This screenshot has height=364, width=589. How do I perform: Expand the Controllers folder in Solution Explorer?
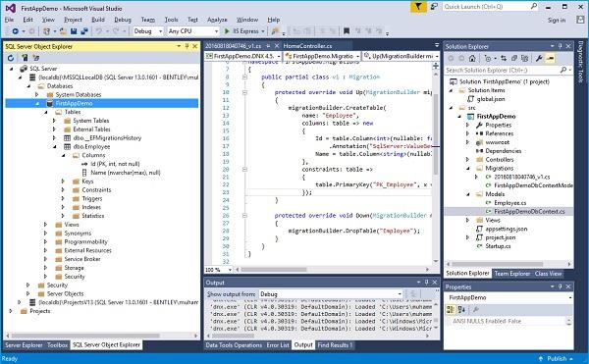[x=467, y=160]
